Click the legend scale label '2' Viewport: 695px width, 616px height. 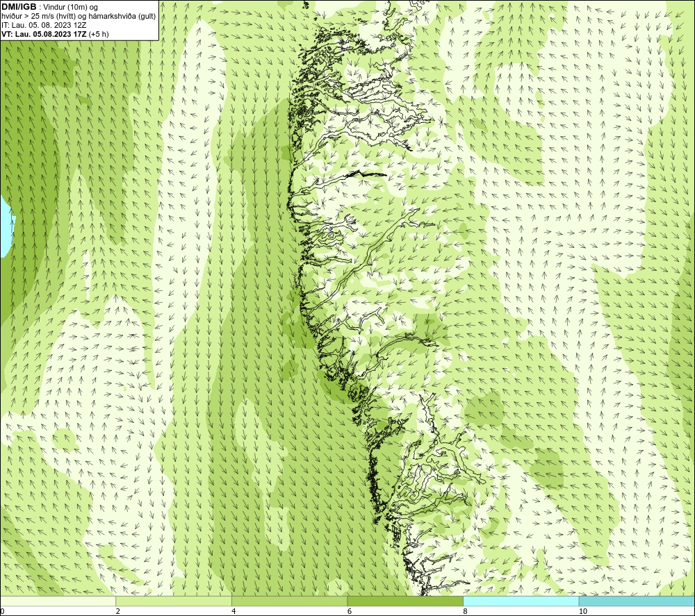[118, 611]
